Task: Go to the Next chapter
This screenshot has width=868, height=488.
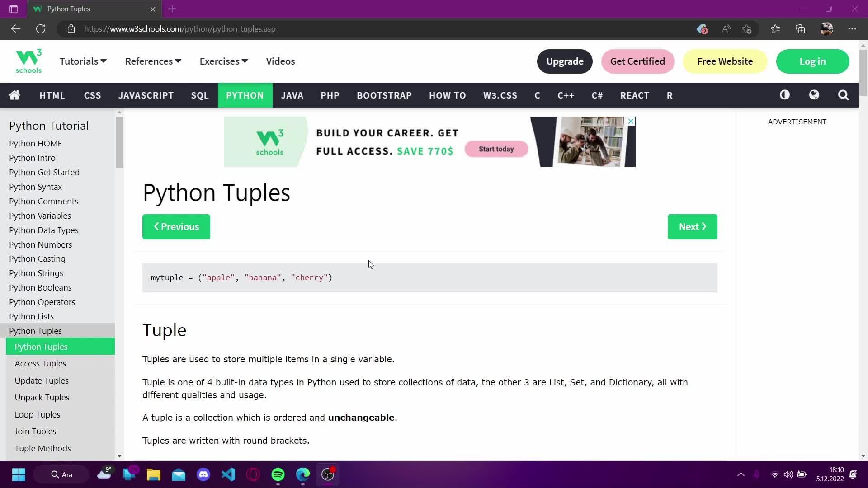Action: (x=692, y=227)
